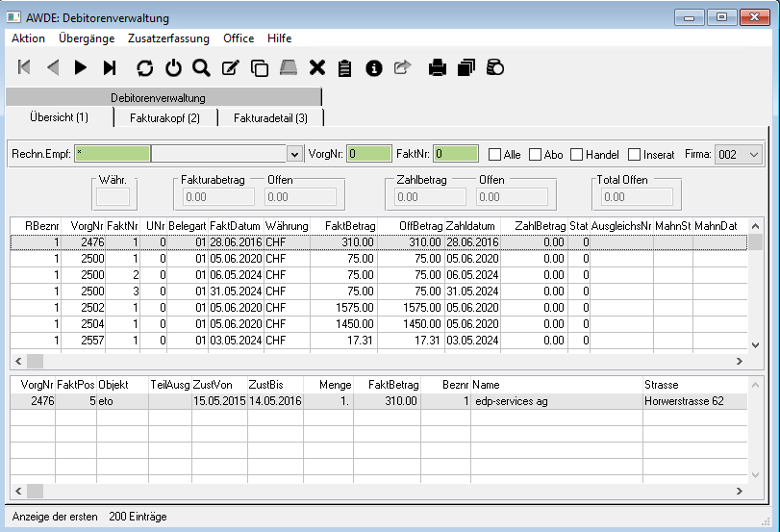
Task: Open the Firma dropdown showing 002
Action: 753,154
